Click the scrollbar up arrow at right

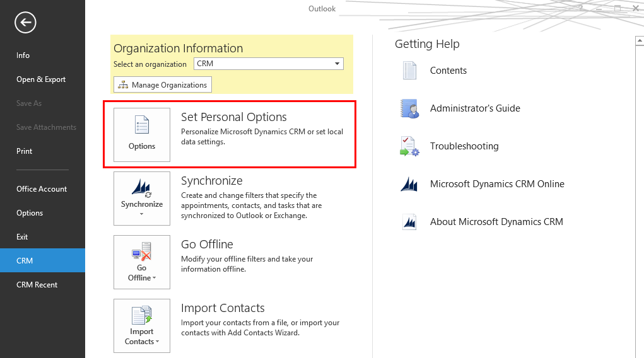639,42
